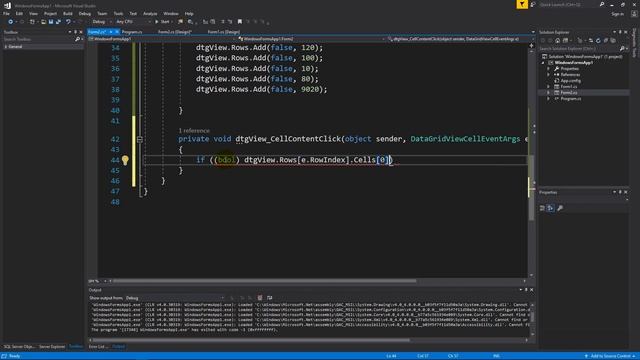Click the Save All toolbar icon
The height and width of the screenshot is (360, 640).
[x=58, y=22]
